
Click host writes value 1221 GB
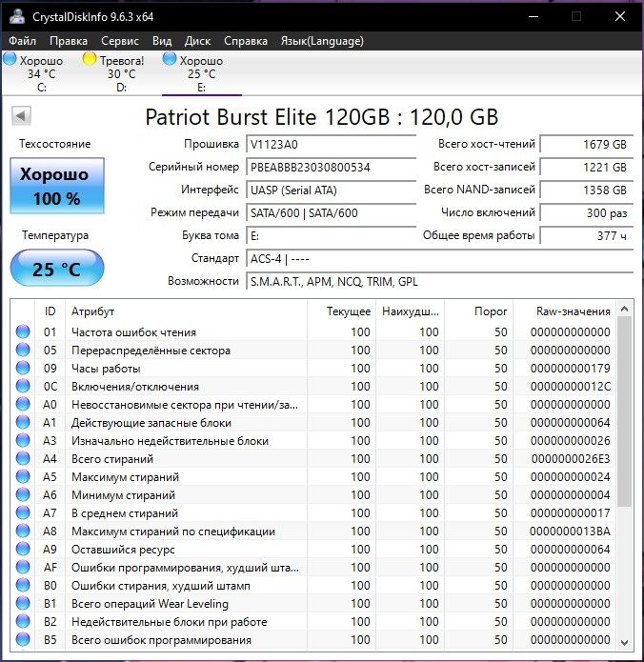tap(587, 168)
